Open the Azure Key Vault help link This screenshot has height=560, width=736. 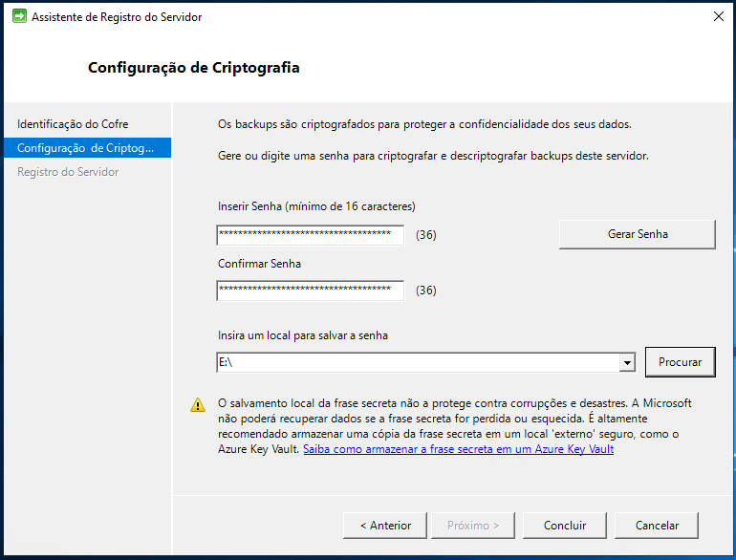(458, 449)
